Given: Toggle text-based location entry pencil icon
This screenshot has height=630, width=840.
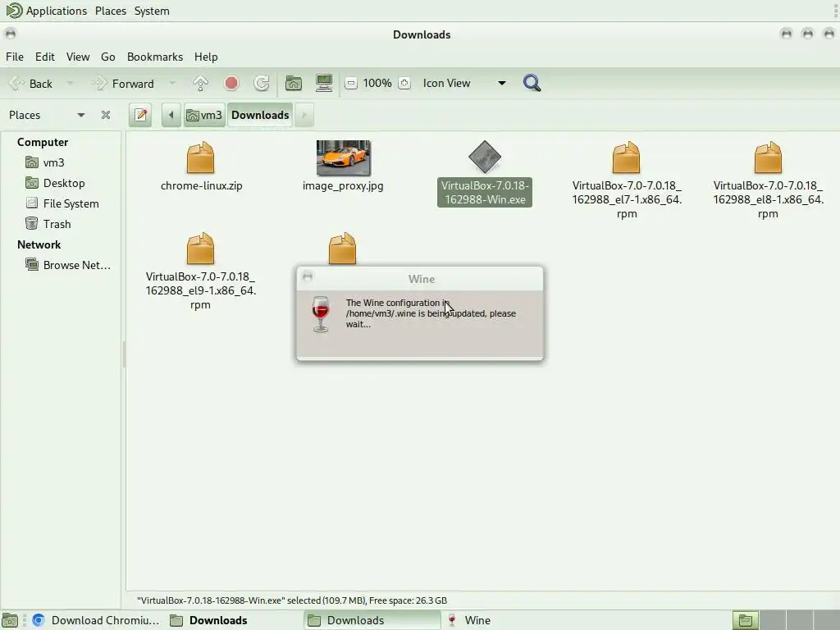Looking at the screenshot, I should (141, 115).
